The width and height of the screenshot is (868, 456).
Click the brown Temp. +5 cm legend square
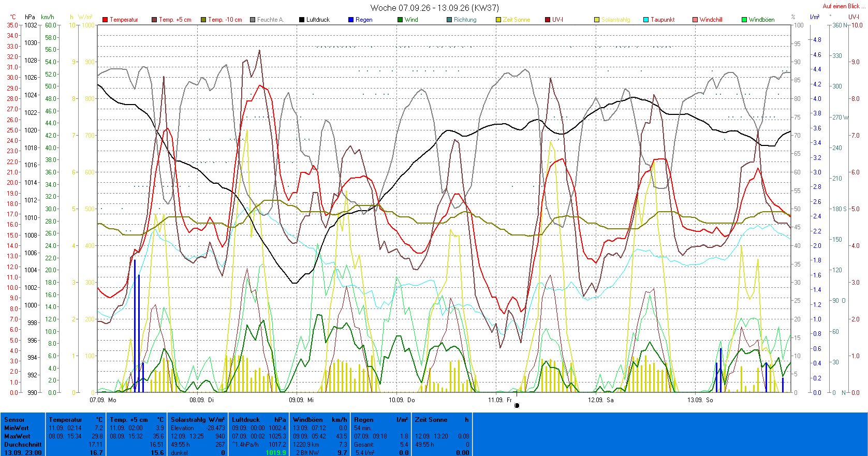(154, 20)
